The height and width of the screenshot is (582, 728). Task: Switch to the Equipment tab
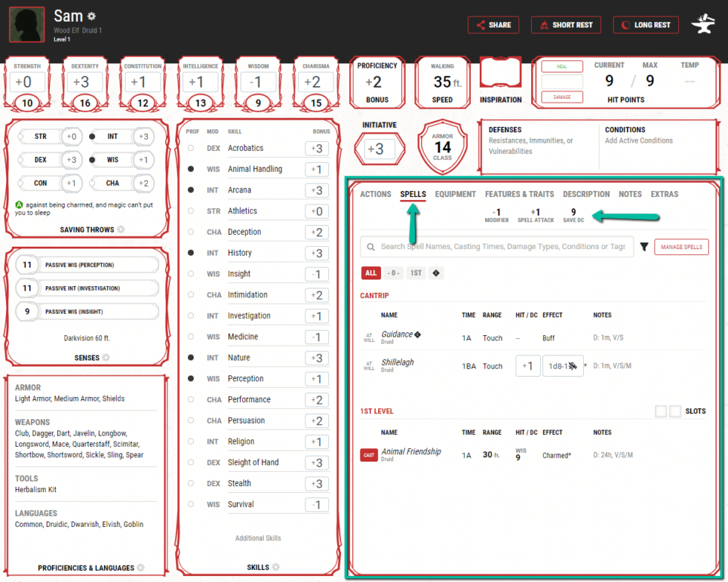click(455, 194)
